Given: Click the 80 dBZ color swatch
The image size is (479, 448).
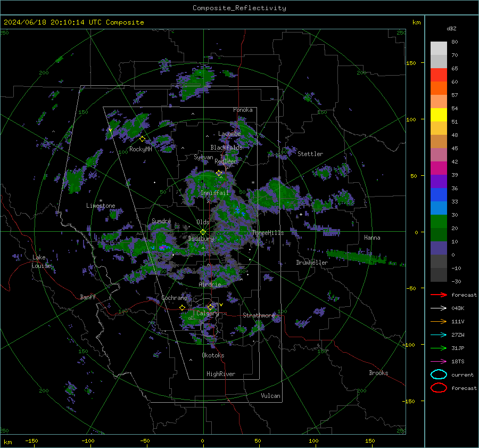Looking at the screenshot, I should [439, 48].
